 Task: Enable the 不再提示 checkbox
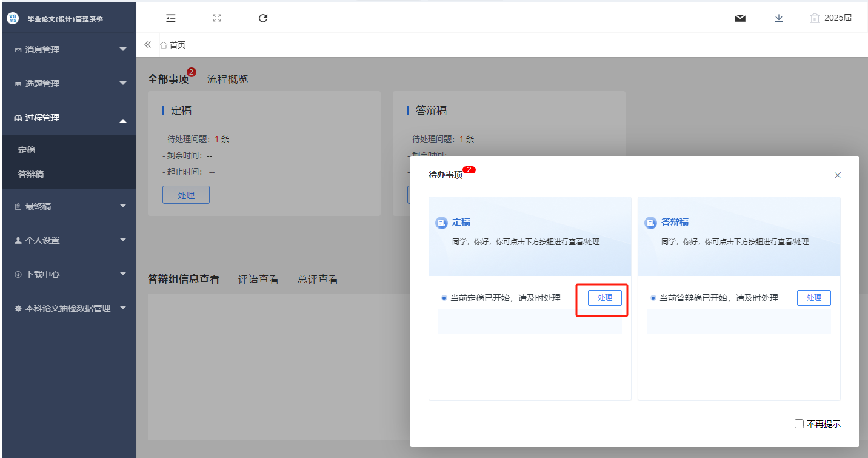click(799, 424)
